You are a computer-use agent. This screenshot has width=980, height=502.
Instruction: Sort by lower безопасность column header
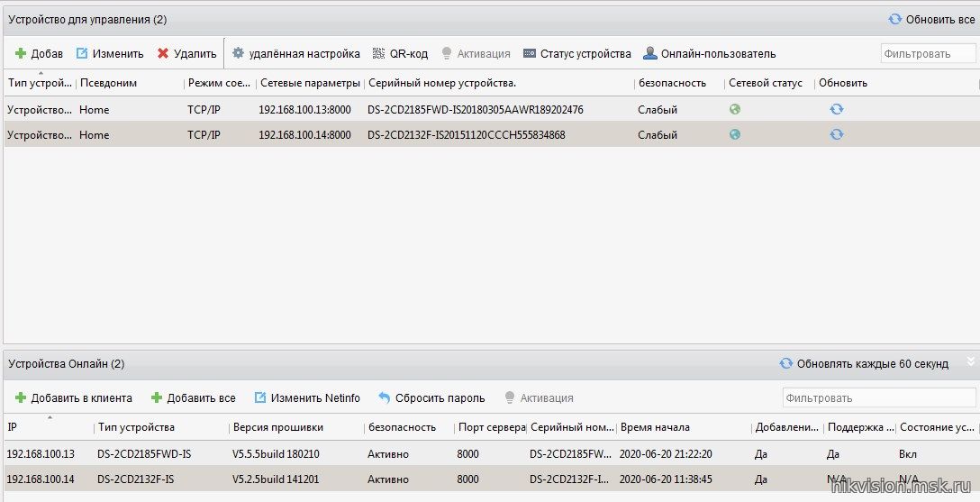tap(402, 427)
